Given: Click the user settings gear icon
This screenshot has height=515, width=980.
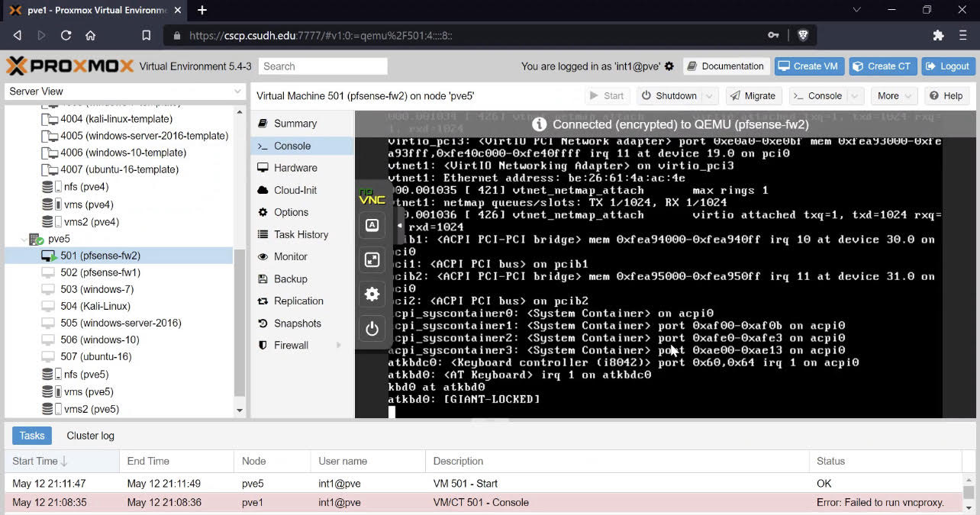Looking at the screenshot, I should [x=669, y=66].
